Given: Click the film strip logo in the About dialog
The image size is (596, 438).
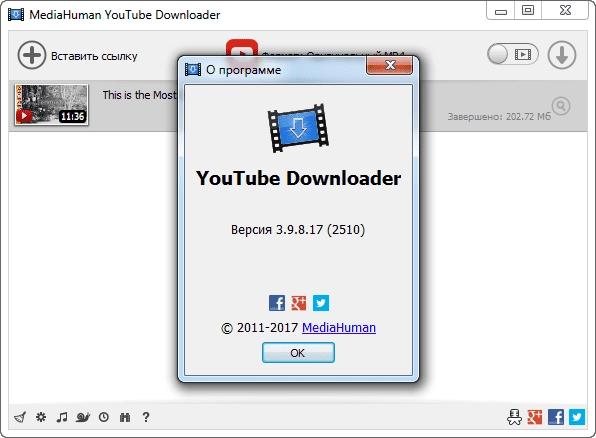Looking at the screenshot, I should (298, 128).
